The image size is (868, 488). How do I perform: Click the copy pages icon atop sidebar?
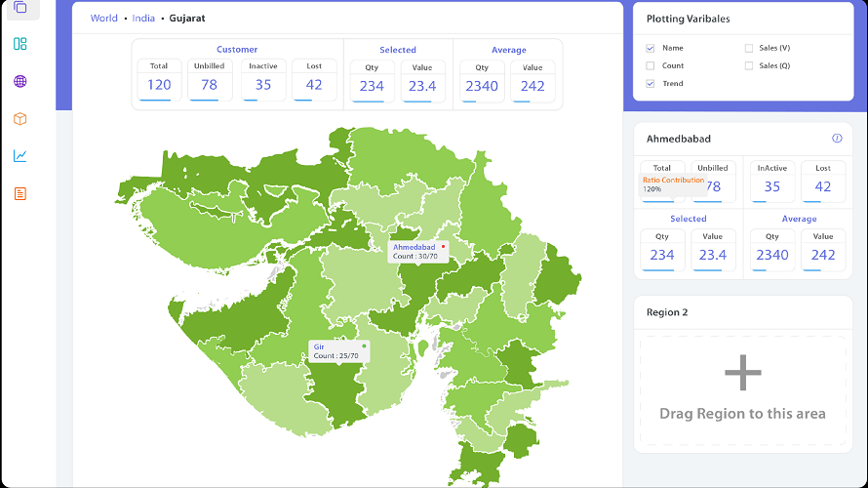tap(20, 7)
